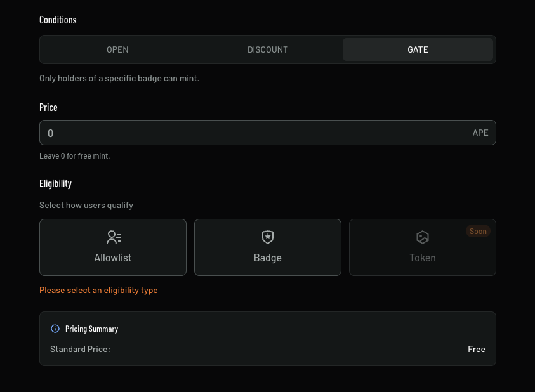535x392 pixels.
Task: Select the DISCOUNT condition option
Action: [267, 49]
